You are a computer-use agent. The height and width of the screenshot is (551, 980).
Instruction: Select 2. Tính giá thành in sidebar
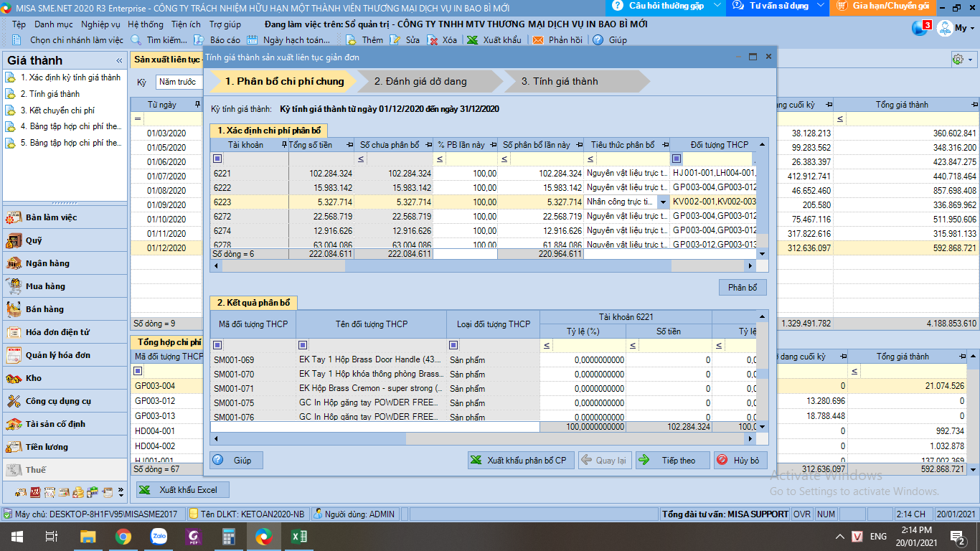coord(50,94)
